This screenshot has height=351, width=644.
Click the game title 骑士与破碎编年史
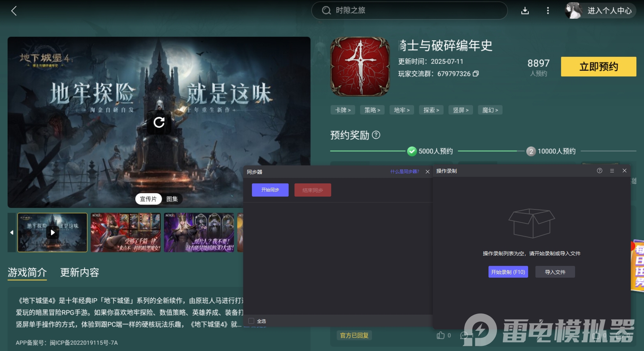coord(445,45)
